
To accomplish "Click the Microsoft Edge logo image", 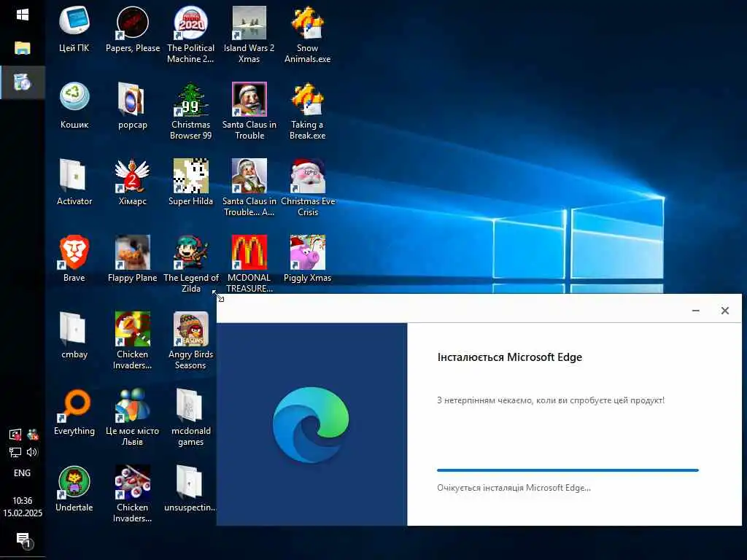I will click(311, 425).
